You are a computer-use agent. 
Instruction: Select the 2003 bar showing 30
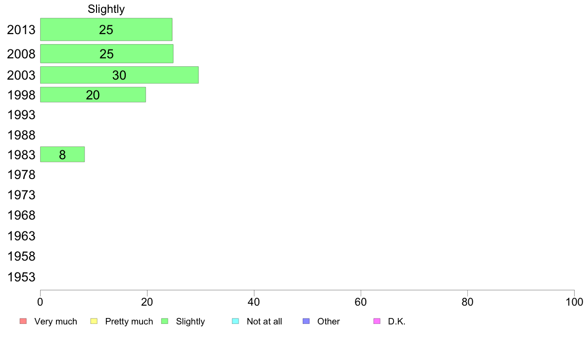[119, 75]
